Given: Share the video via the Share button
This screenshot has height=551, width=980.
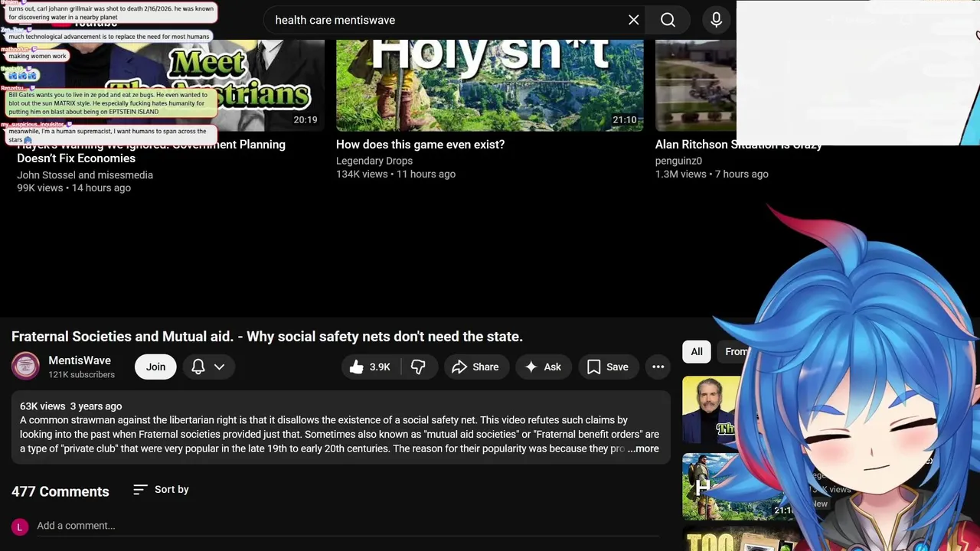Looking at the screenshot, I should click(x=475, y=367).
